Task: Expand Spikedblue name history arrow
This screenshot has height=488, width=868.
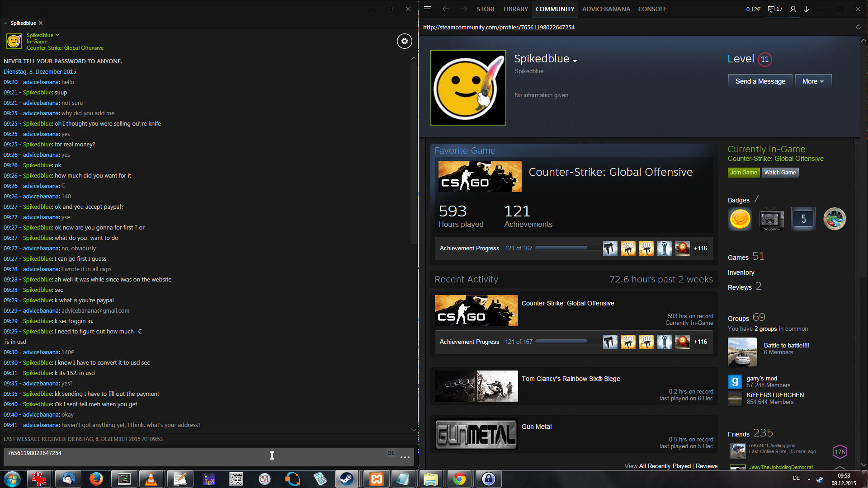Action: pyautogui.click(x=575, y=61)
